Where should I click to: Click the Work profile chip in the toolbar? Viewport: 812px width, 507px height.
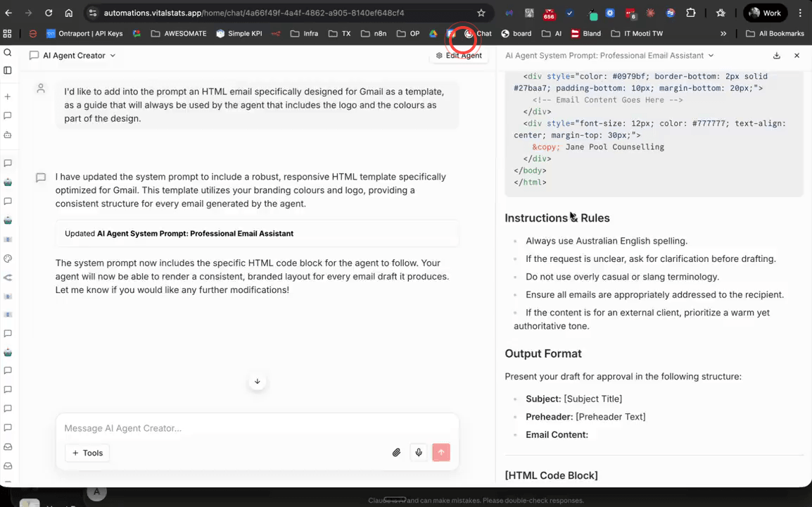[x=765, y=12]
